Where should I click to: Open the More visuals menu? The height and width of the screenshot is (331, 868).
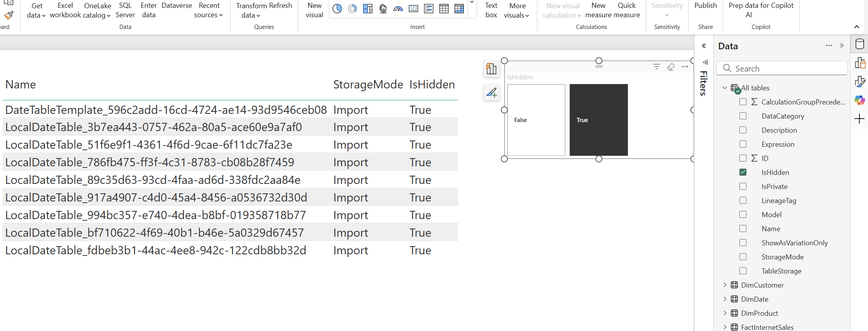click(x=516, y=11)
